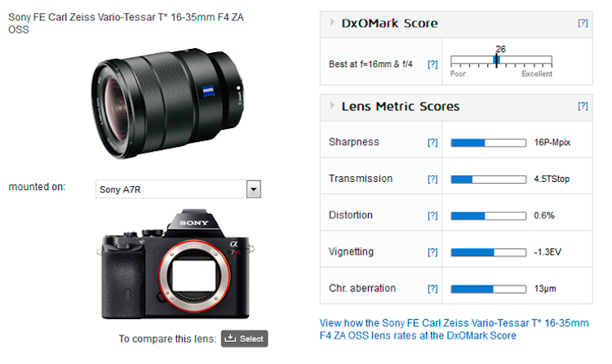The height and width of the screenshot is (364, 612).
Task: Click the help icon beside DxOMark Score header
Action: click(583, 23)
